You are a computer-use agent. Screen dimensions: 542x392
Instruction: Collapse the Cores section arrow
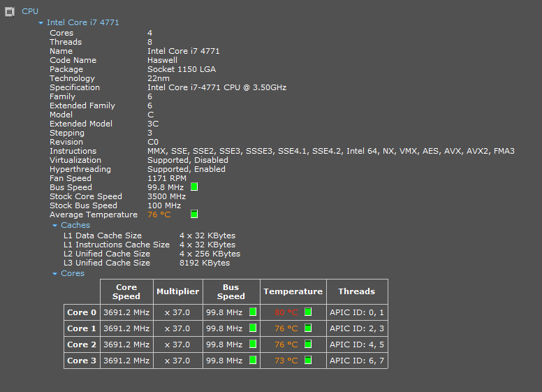[54, 274]
